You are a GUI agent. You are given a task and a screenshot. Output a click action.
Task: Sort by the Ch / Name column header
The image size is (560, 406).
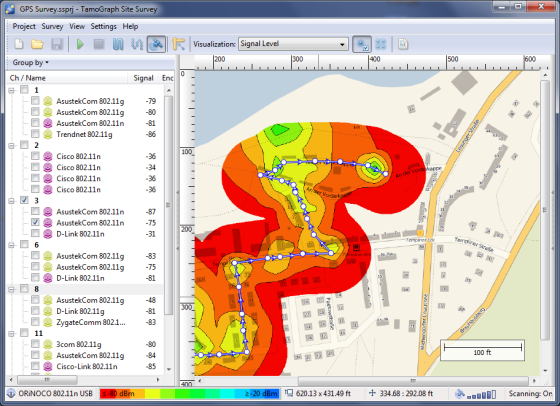(67, 78)
